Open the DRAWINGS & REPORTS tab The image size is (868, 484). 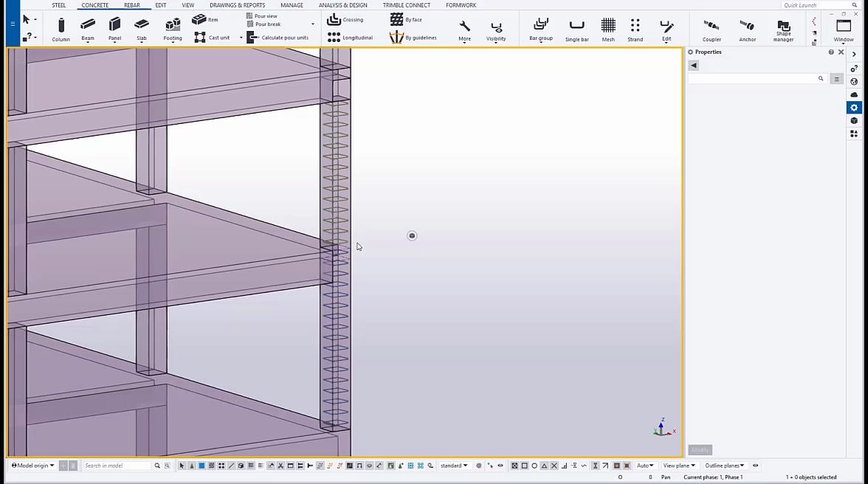237,5
